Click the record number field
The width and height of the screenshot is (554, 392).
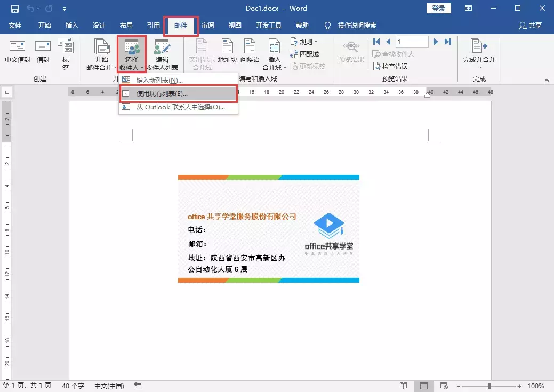(x=412, y=42)
